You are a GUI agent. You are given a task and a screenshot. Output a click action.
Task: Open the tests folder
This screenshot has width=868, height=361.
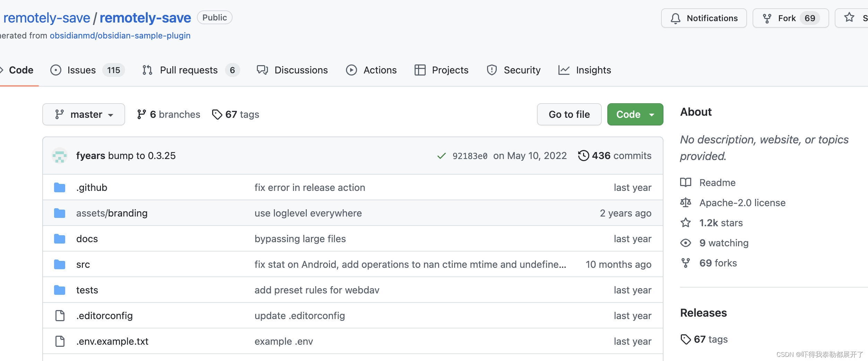[x=87, y=290]
